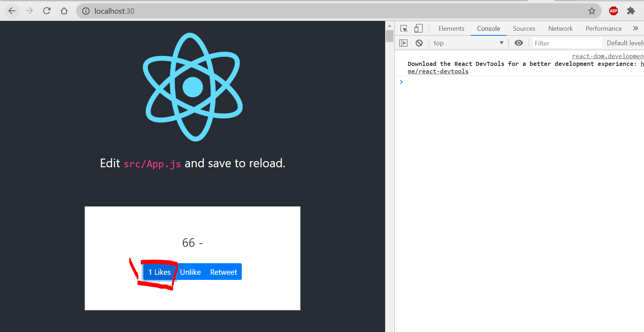Screen dimensions: 644x332
Task: Click the Unlike button
Action: click(190, 272)
